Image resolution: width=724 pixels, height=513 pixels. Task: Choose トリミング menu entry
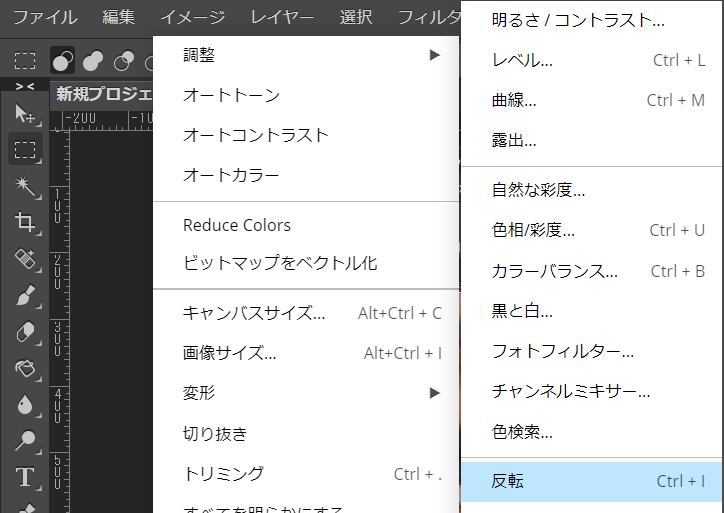point(307,474)
